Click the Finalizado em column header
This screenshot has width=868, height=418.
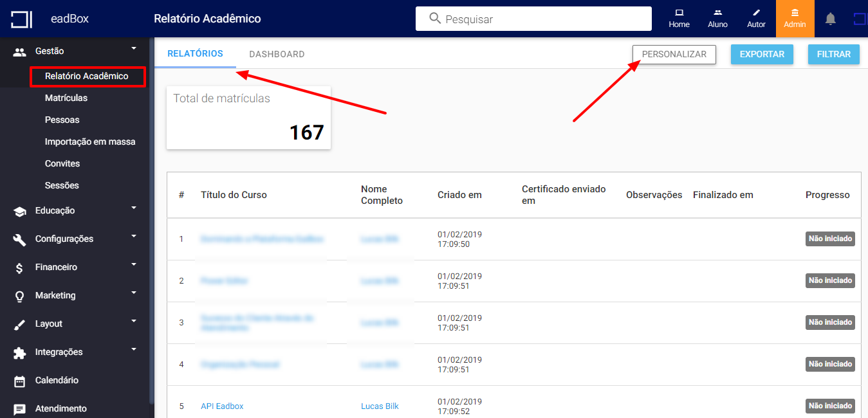click(x=723, y=195)
